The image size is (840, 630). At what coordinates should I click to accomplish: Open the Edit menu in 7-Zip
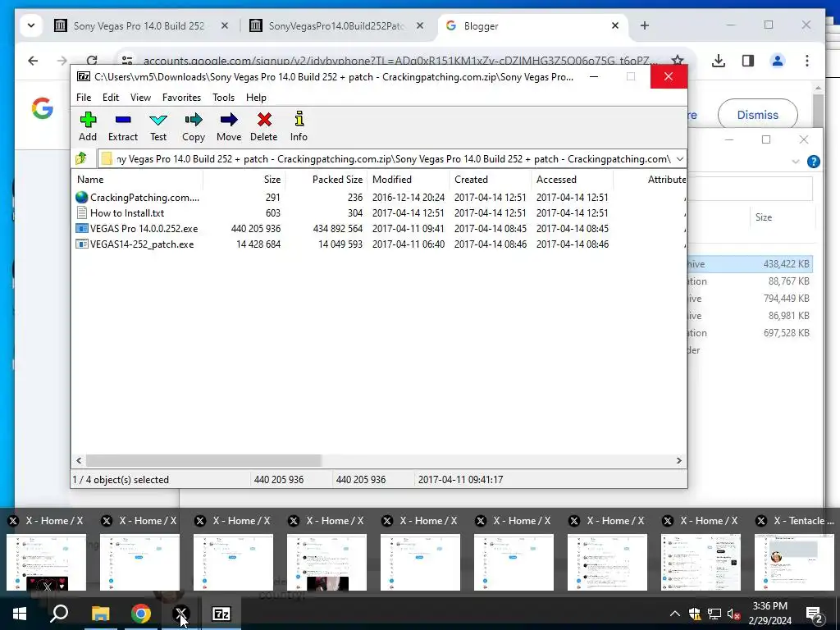click(x=111, y=97)
